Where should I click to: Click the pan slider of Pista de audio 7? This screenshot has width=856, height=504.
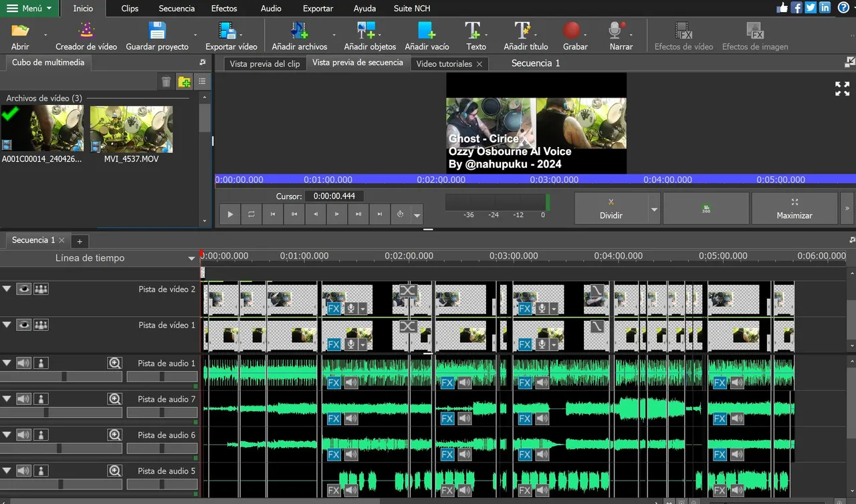pyautogui.click(x=162, y=413)
